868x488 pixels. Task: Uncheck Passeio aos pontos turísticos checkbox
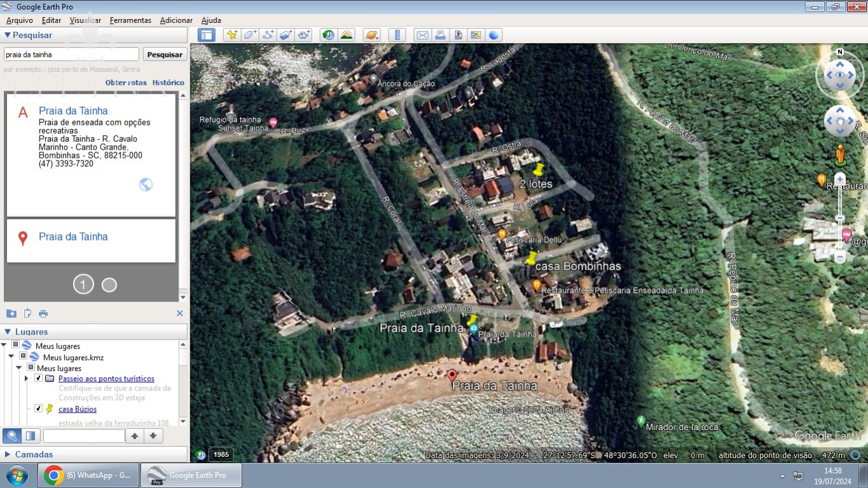pos(38,378)
